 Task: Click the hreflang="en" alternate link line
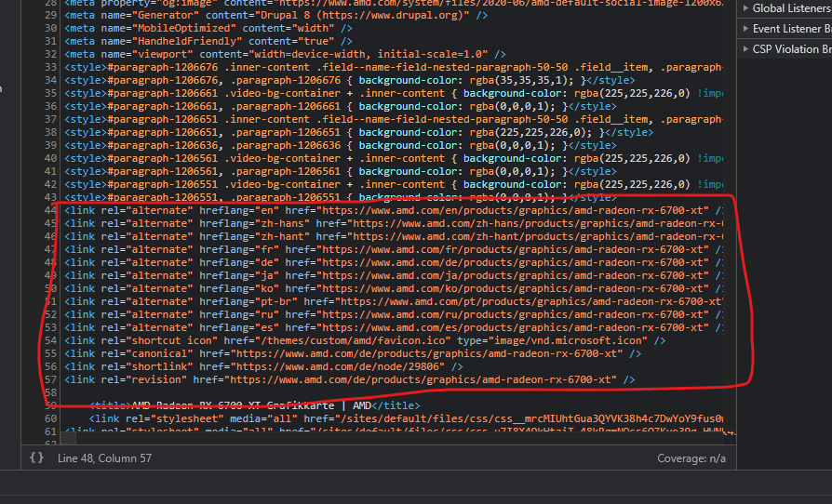click(x=393, y=210)
